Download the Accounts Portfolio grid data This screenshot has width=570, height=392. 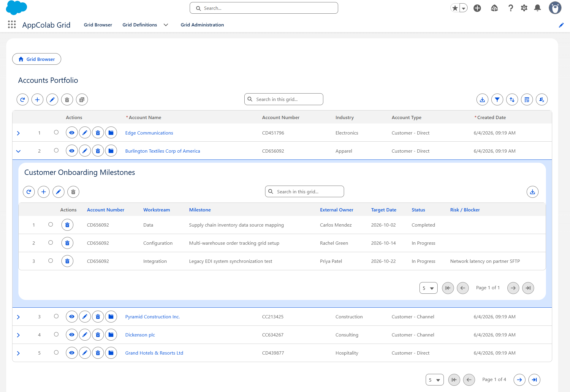click(482, 100)
